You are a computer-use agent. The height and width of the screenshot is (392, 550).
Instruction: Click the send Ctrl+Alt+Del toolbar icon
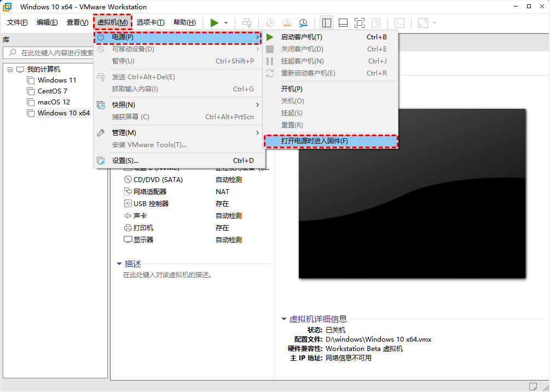click(x=247, y=23)
